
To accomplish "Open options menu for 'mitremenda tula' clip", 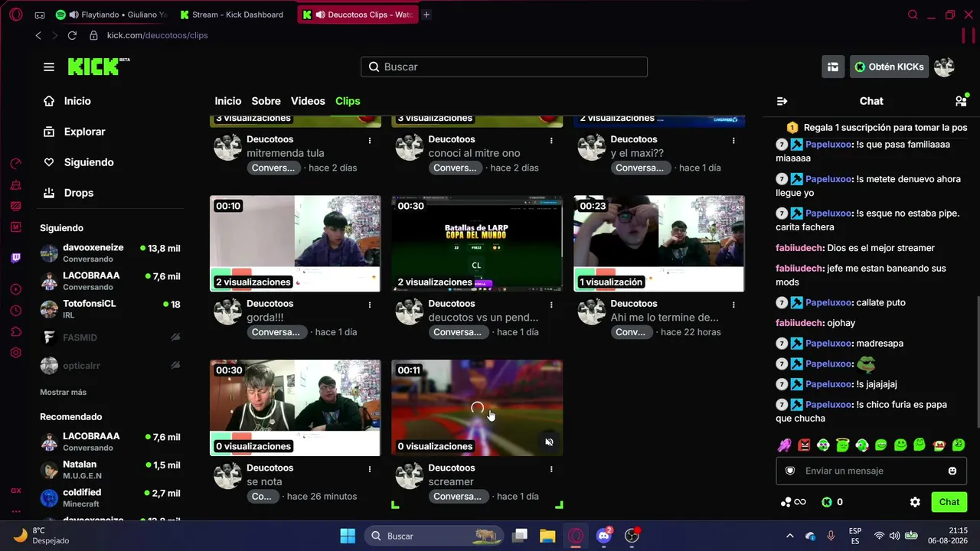I will tap(370, 140).
